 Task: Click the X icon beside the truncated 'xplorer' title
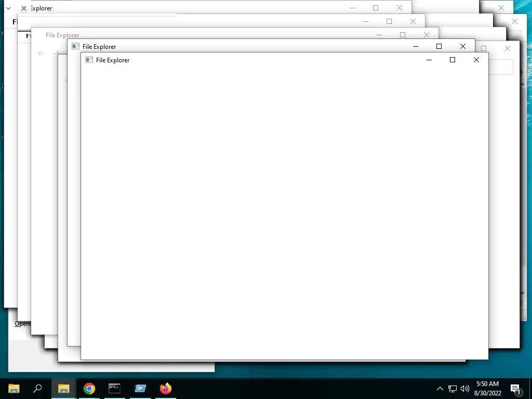point(24,8)
